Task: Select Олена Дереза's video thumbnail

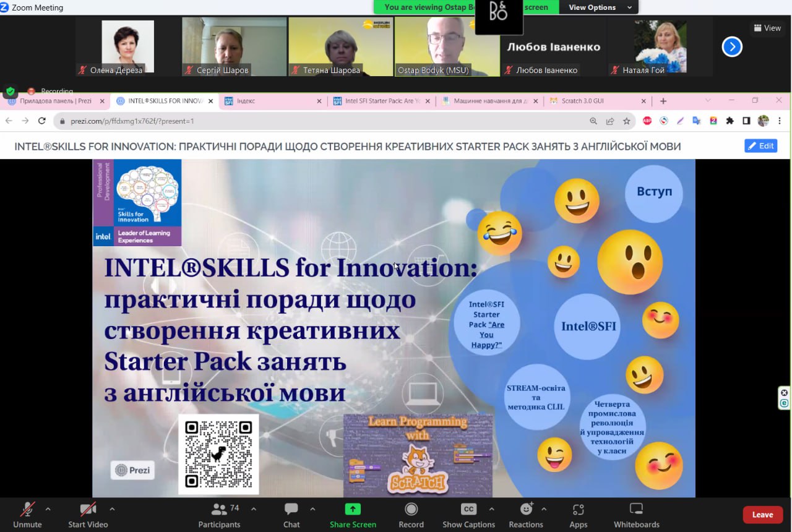Action: [x=127, y=47]
